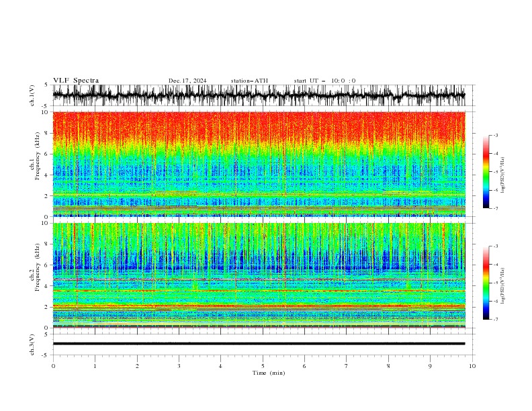Click the "station=ATH" label

coord(249,81)
